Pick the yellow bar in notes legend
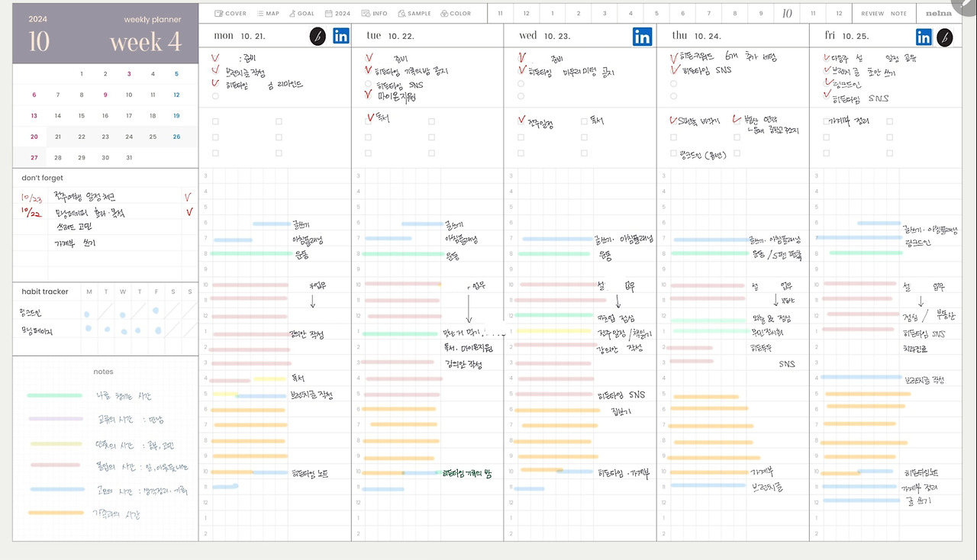 pyautogui.click(x=56, y=443)
